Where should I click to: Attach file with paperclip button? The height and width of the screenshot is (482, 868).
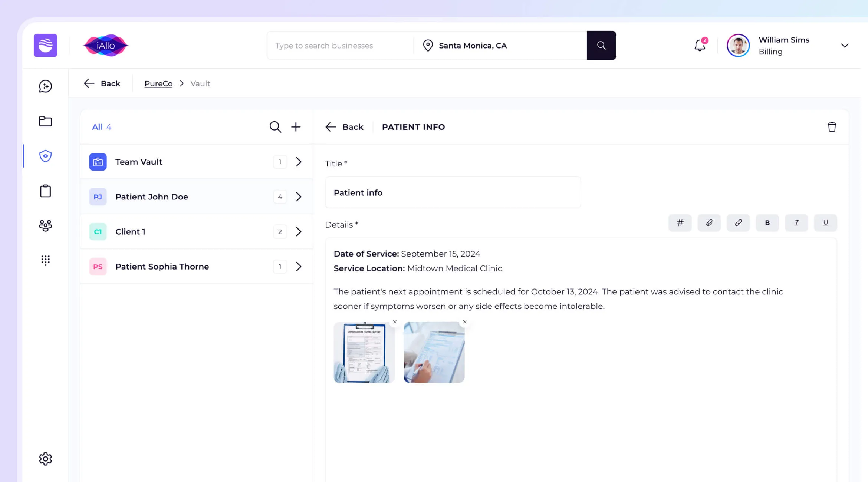pos(709,222)
